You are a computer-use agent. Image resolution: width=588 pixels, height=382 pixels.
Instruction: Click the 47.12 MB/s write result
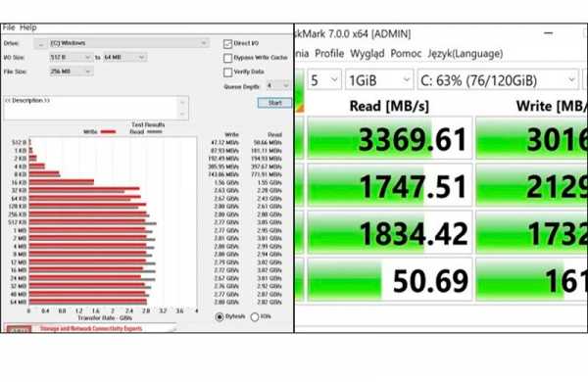coord(224,143)
